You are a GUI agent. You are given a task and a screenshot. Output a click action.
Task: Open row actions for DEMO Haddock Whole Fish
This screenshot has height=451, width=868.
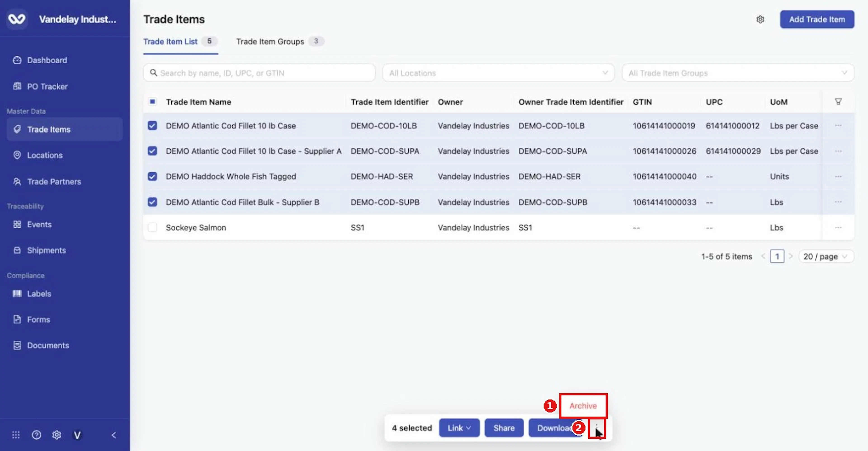838,176
